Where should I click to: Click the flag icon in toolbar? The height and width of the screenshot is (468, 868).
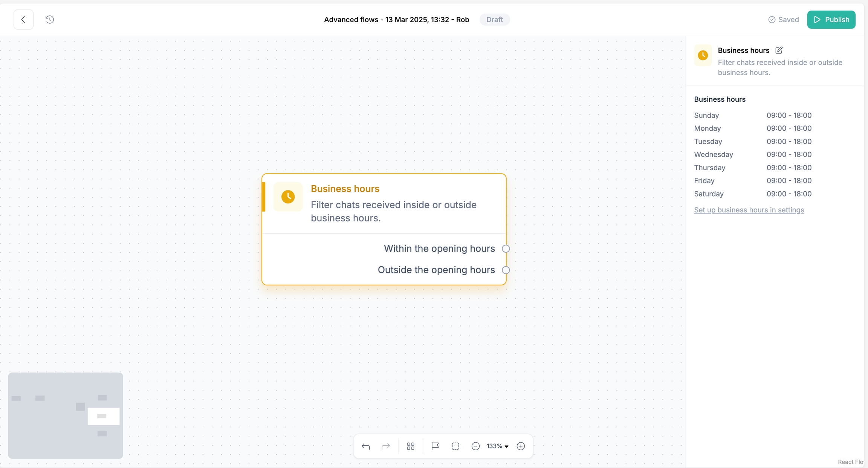(435, 446)
